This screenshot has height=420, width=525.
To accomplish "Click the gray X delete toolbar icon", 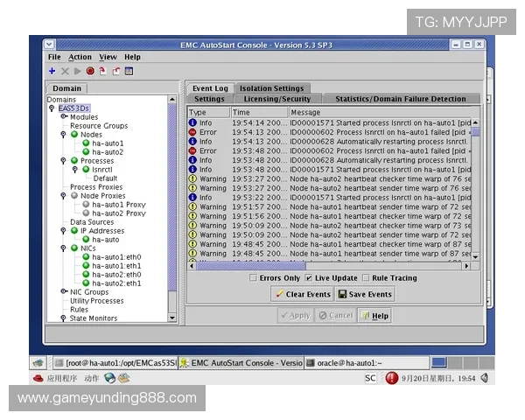I will [65, 71].
